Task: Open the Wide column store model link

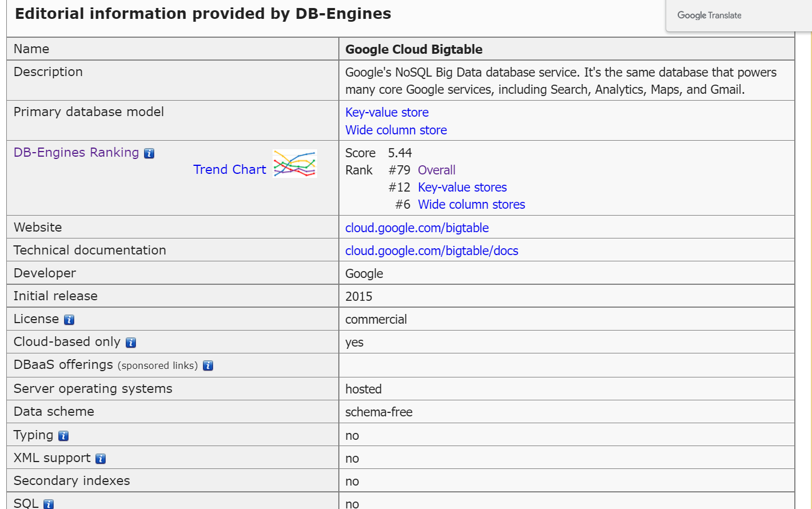Action: 396,130
